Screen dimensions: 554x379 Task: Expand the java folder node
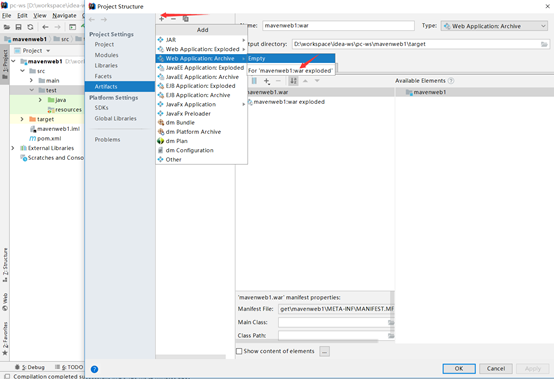coord(40,100)
